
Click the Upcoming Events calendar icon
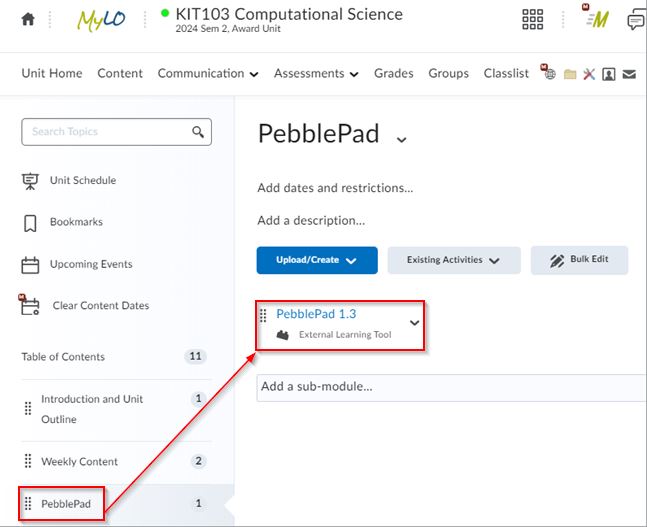(x=30, y=265)
